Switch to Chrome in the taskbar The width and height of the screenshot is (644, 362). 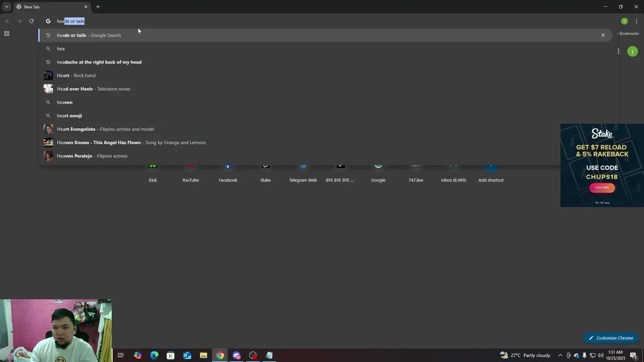[220, 355]
